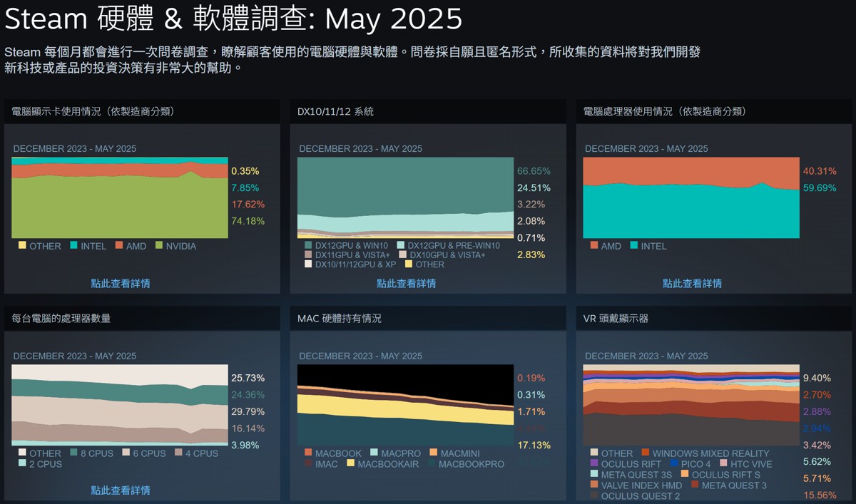Click the 0.19% value in MAC panel

pyautogui.click(x=531, y=378)
